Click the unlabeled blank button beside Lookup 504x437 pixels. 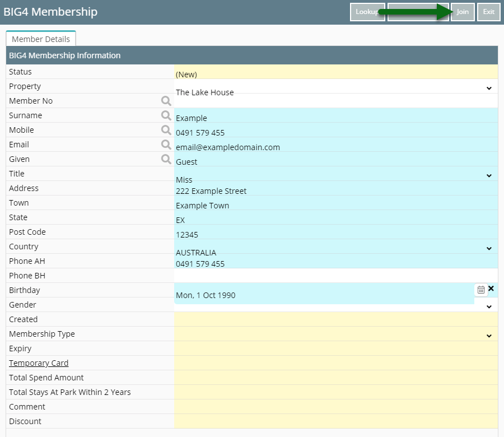click(x=418, y=12)
